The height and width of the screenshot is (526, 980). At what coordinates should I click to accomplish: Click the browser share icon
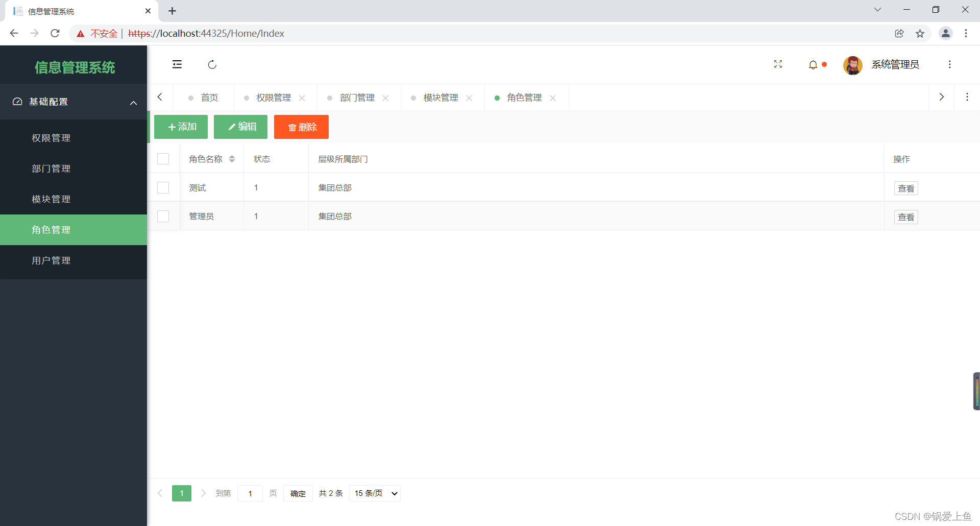click(x=899, y=33)
